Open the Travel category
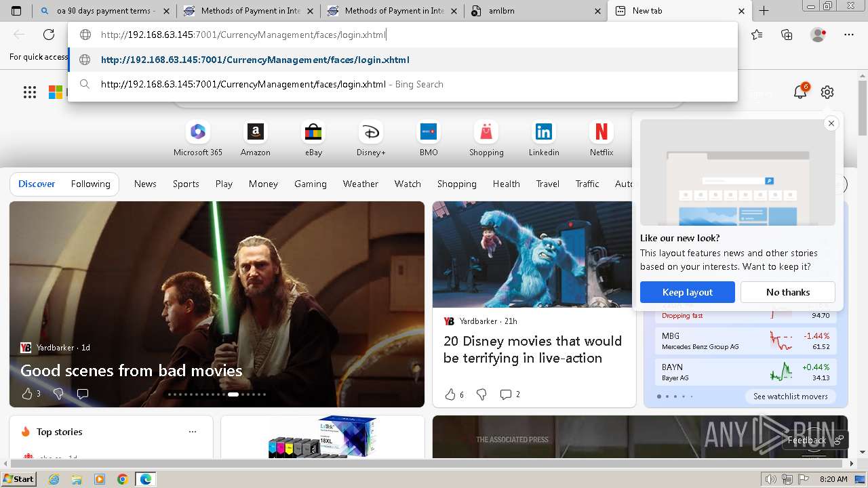The height and width of the screenshot is (488, 868). coord(548,184)
